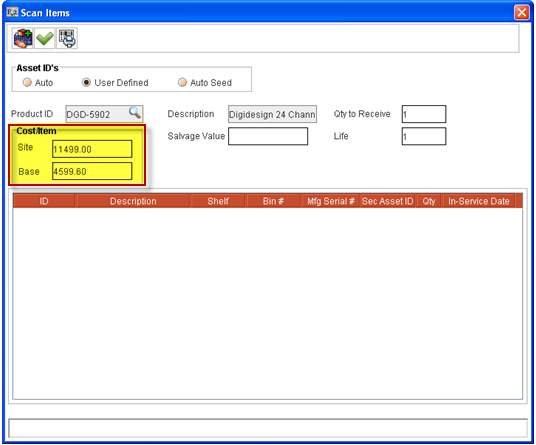Click the Site cost field 11499.00
The image size is (536, 445).
coord(92,149)
